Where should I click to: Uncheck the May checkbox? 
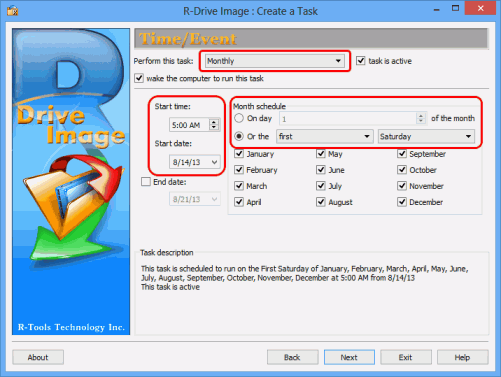point(321,154)
